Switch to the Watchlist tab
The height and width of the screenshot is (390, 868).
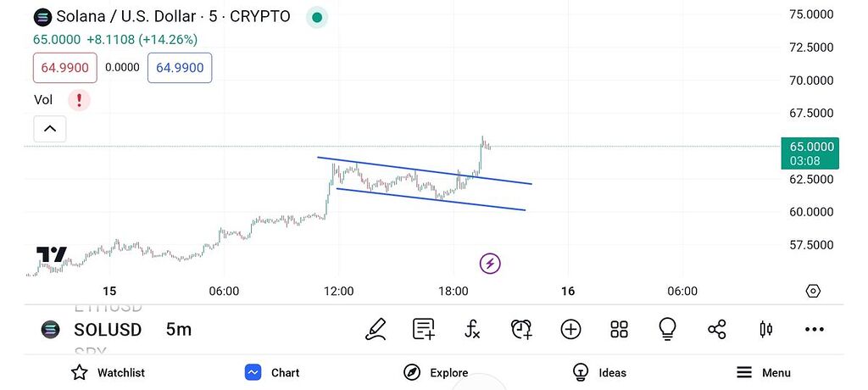click(x=108, y=372)
